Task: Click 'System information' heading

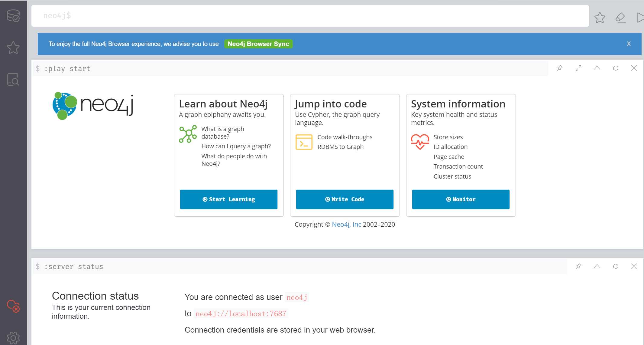Action: point(458,104)
